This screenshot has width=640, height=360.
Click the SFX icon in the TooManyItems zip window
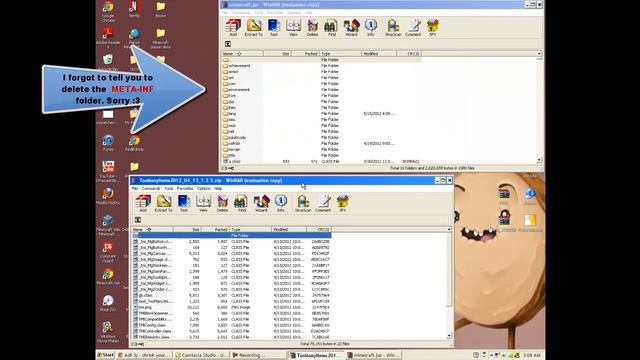(342, 203)
